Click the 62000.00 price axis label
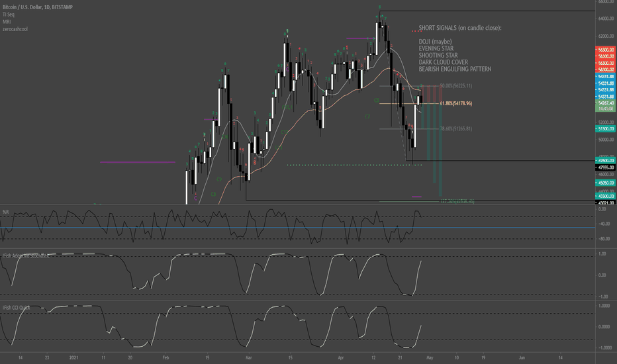Screen dimensions: 617x364 [606, 36]
